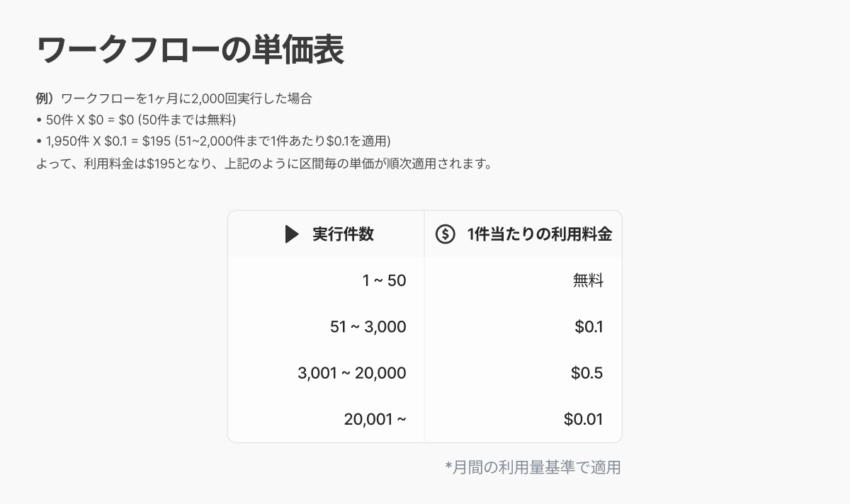Click the $0.1 price cell

(589, 327)
